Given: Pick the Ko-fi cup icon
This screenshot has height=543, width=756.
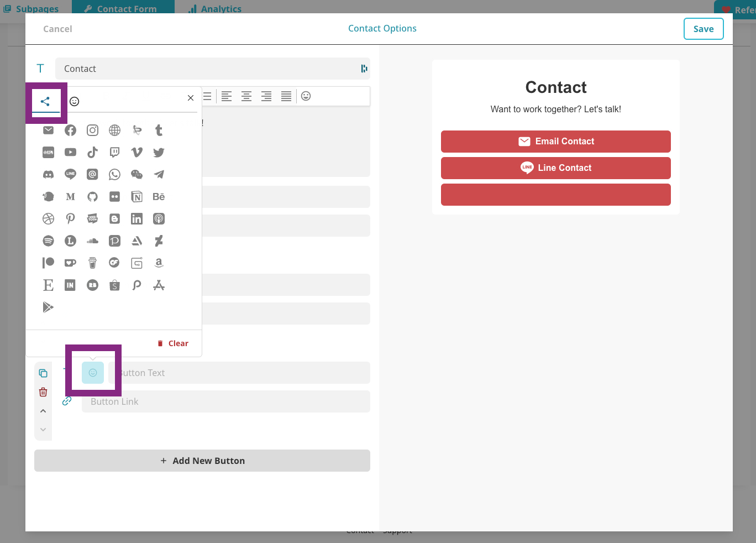Looking at the screenshot, I should 71,263.
